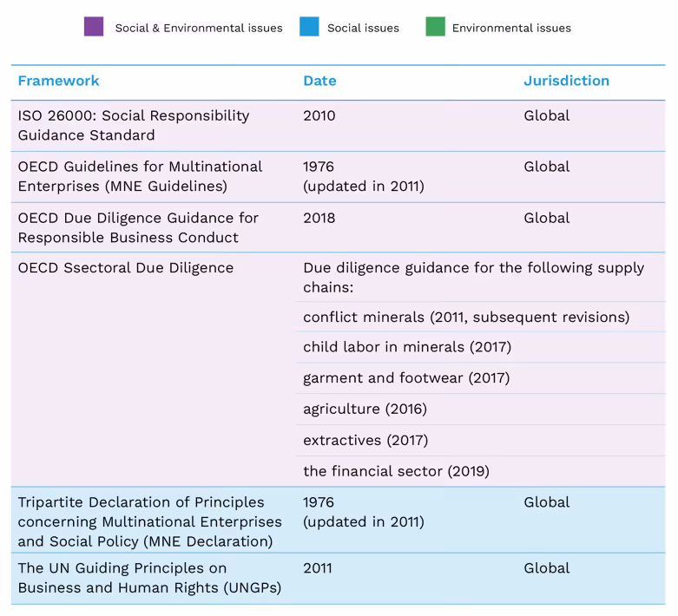
Task: Click the 2011 date in the UNGPs row
Action: tap(318, 568)
